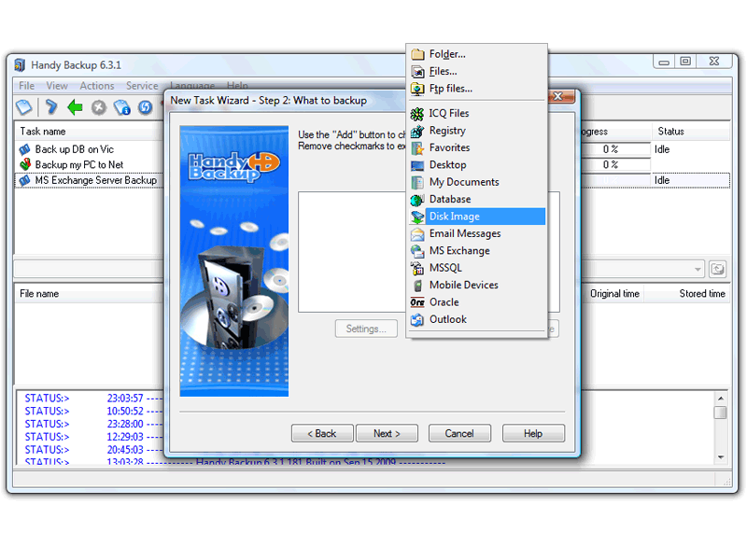Click the task properties info icon

(122, 107)
